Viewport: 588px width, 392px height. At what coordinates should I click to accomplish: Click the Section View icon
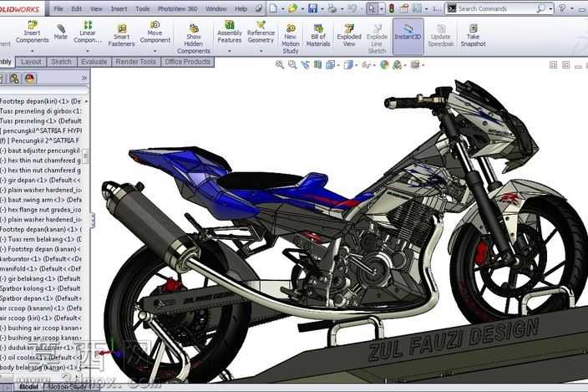(x=317, y=65)
